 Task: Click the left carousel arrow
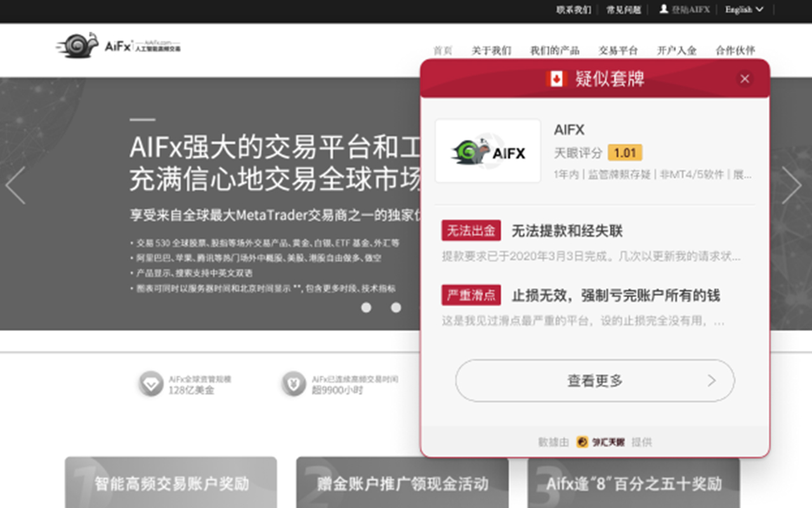coord(14,184)
